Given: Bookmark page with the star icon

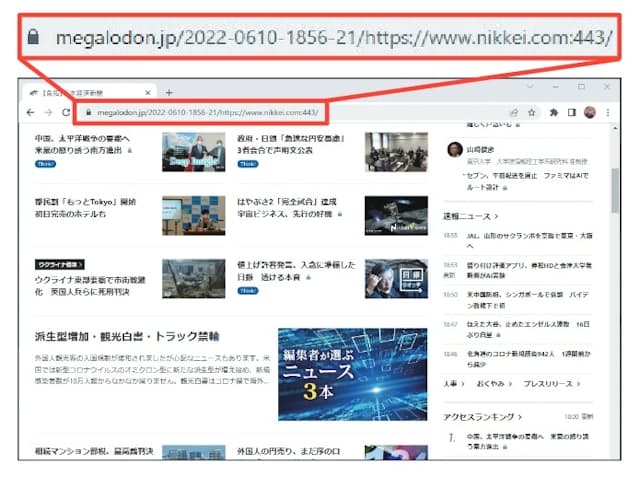Looking at the screenshot, I should click(532, 113).
